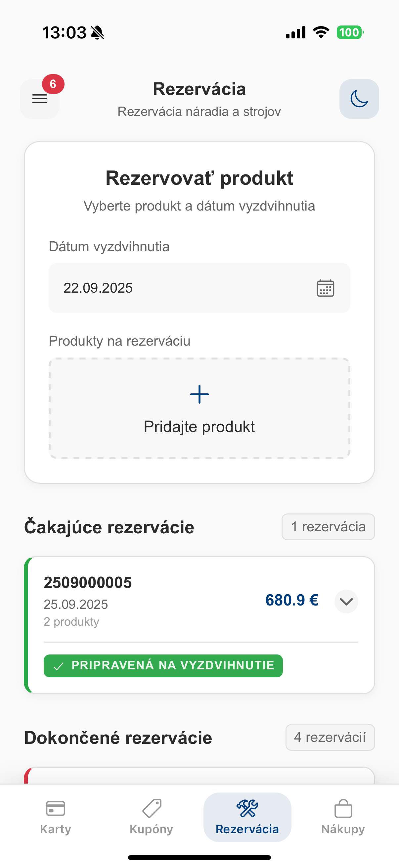Tap the plus icon to add product
399x868 pixels.
(199, 394)
